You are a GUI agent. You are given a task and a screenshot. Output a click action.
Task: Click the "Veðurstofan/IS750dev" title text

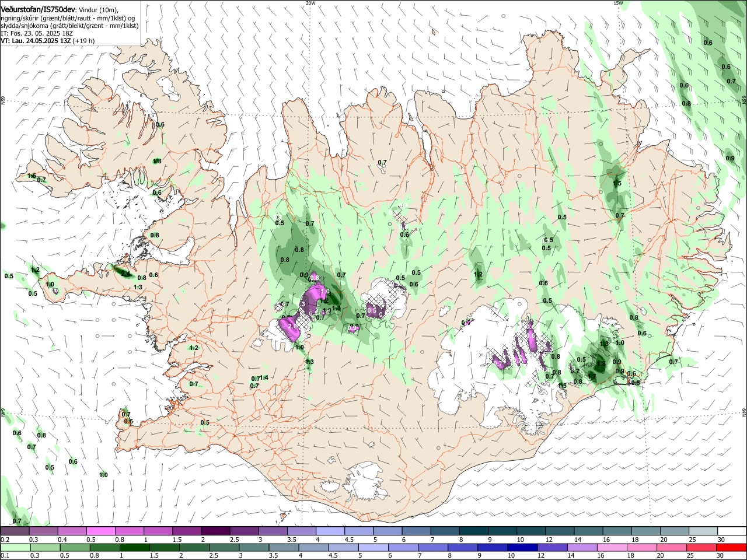37,9
